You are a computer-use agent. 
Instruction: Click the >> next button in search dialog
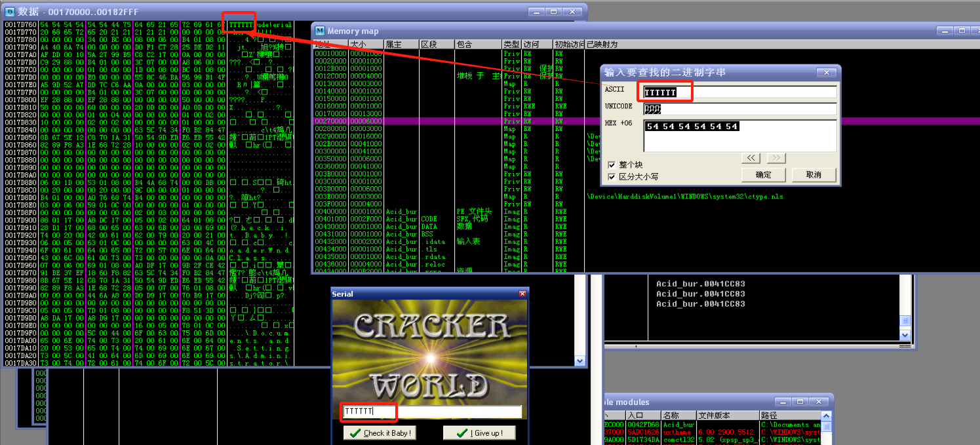point(775,158)
